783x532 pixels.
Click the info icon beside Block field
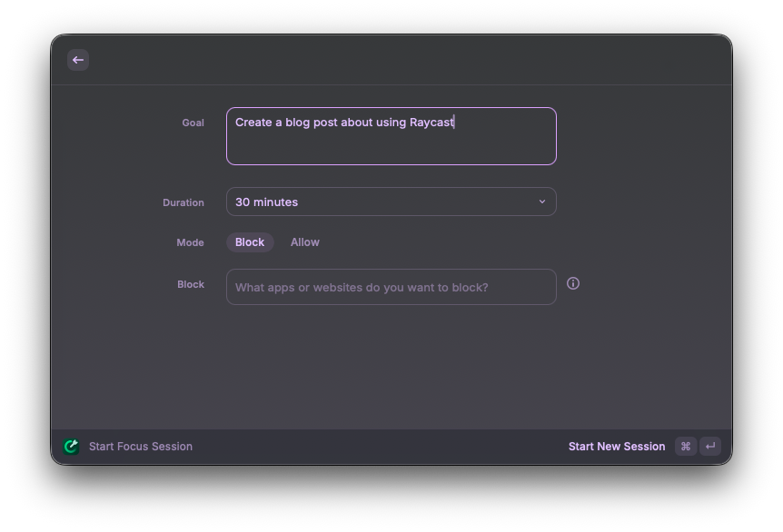coord(573,283)
